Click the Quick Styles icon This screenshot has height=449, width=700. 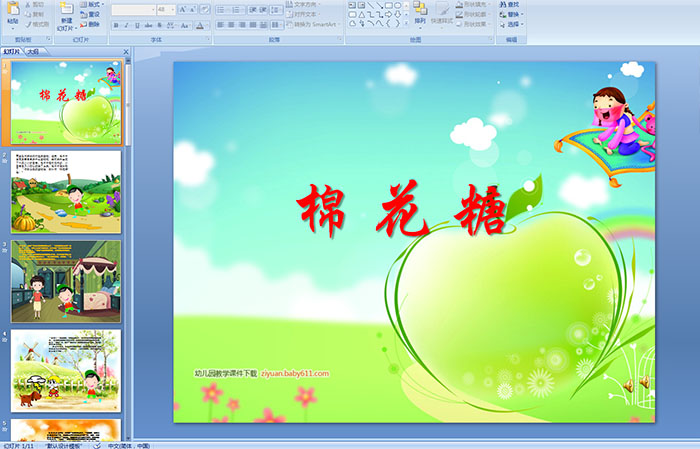point(445,10)
